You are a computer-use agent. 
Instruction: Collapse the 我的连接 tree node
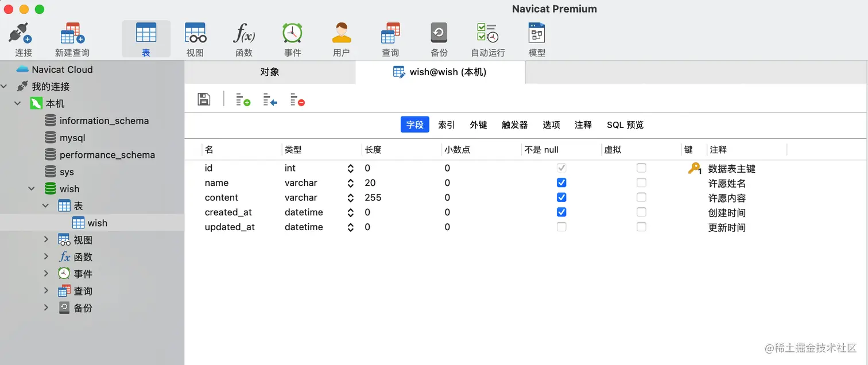[5, 87]
